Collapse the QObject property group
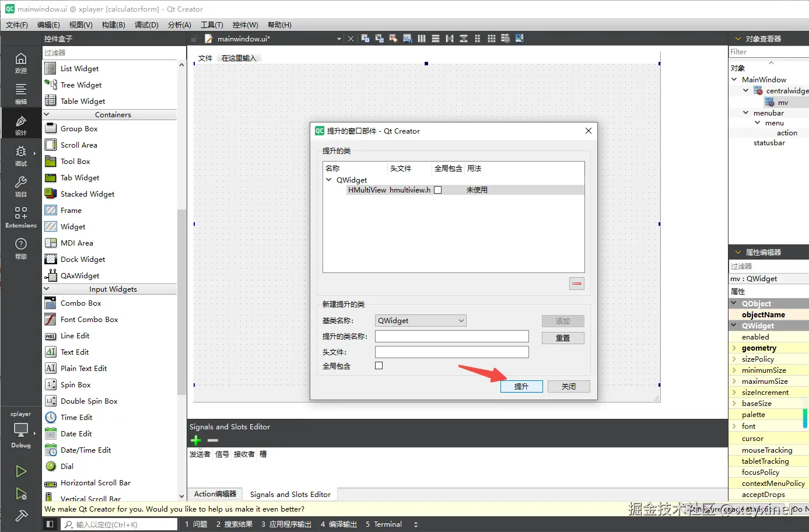809x532 pixels. (x=734, y=303)
